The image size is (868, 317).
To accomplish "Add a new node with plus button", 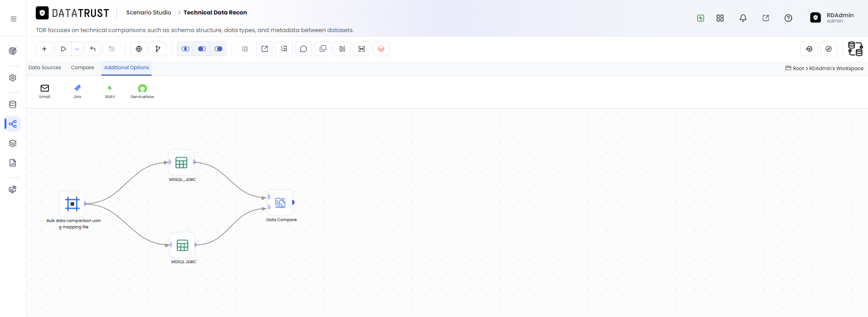I will pyautogui.click(x=44, y=49).
